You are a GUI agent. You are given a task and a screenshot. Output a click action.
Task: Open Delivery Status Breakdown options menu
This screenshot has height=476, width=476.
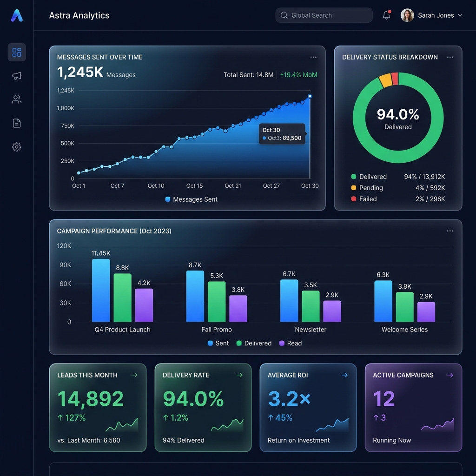(450, 57)
